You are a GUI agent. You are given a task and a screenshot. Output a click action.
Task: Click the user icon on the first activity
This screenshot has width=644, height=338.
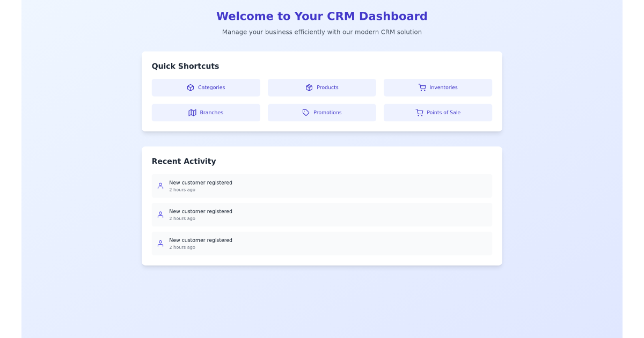click(x=160, y=186)
